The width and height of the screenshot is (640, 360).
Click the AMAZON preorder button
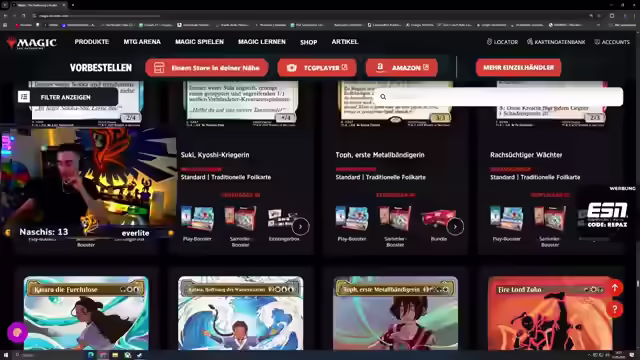point(402,68)
